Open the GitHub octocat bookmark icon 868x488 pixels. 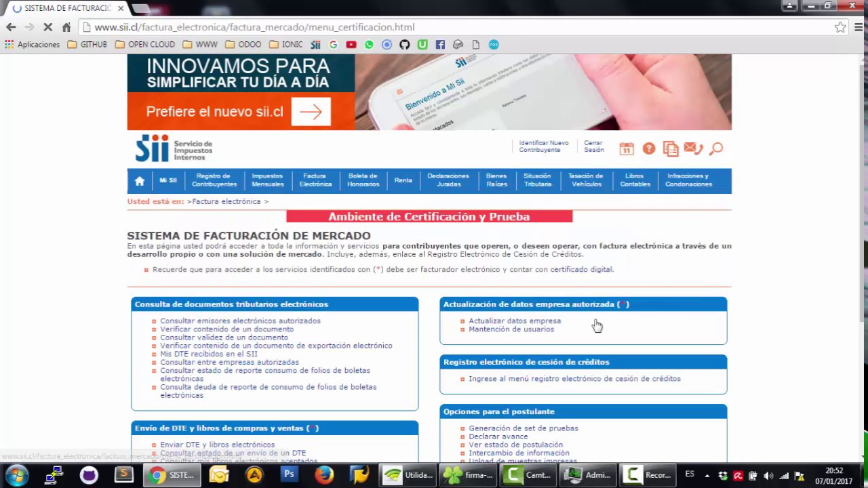point(404,45)
